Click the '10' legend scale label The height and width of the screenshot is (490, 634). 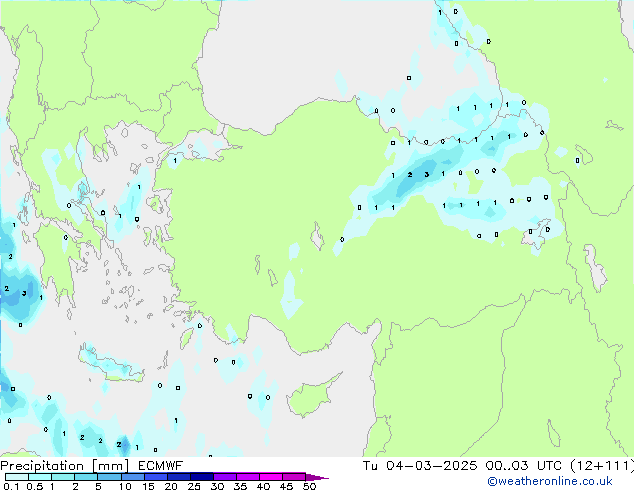[125, 486]
